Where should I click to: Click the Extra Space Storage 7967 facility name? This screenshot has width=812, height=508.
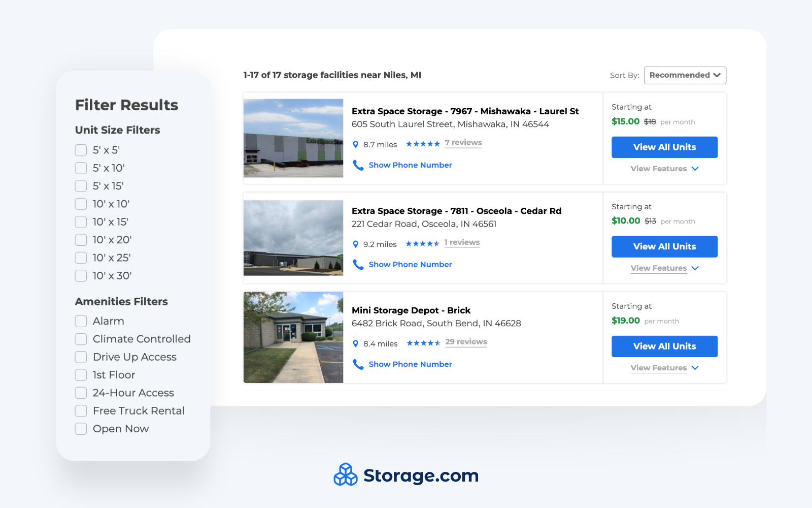pos(465,111)
